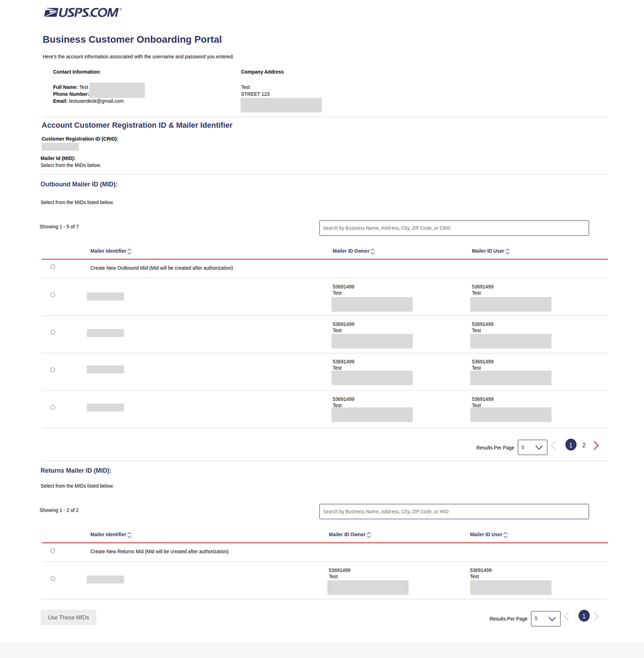
Task: Select Create New Returns Mid radio button
Action: pyautogui.click(x=53, y=551)
